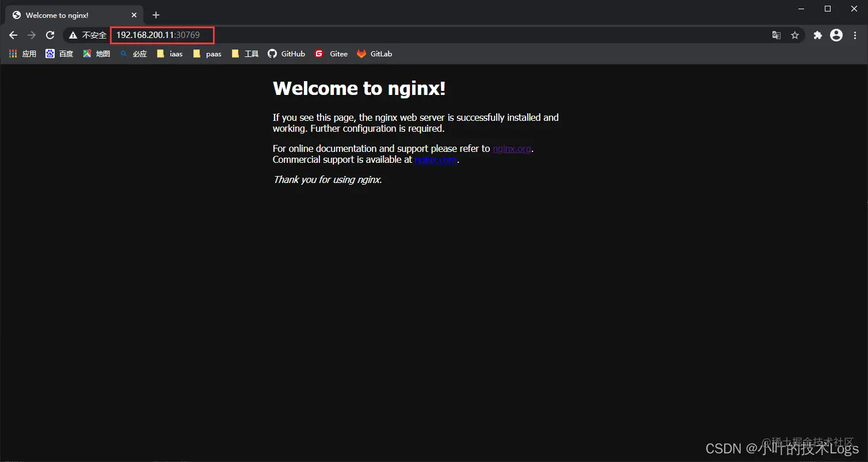Follow the nginx.org link
This screenshot has width=868, height=462.
(x=512, y=148)
